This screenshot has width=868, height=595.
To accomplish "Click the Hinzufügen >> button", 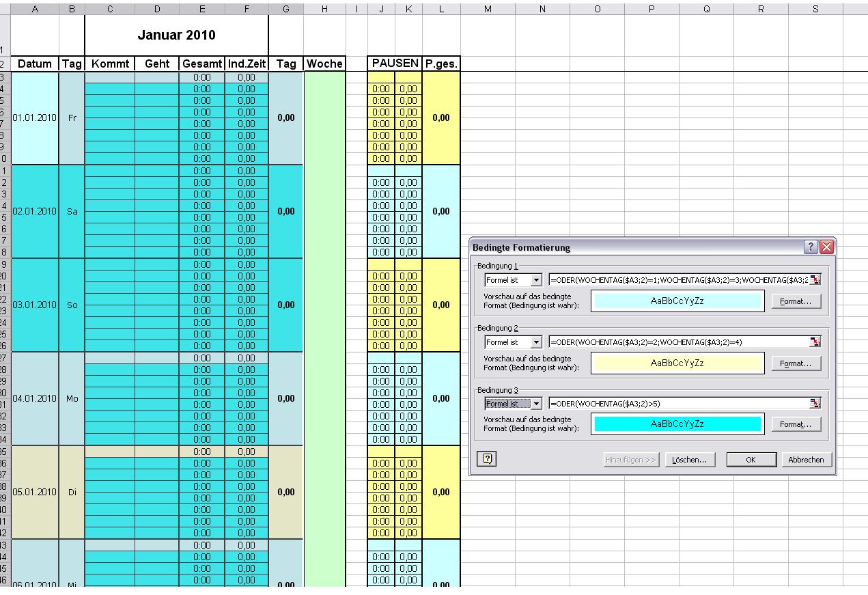I will [x=632, y=460].
